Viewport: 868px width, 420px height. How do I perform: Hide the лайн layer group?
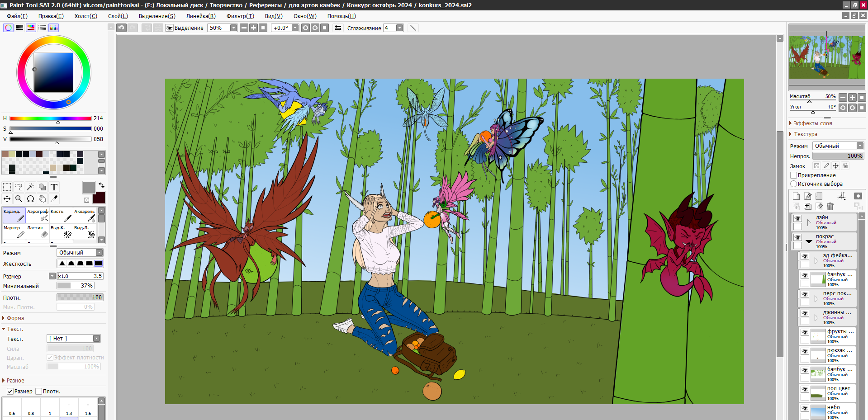coord(797,218)
